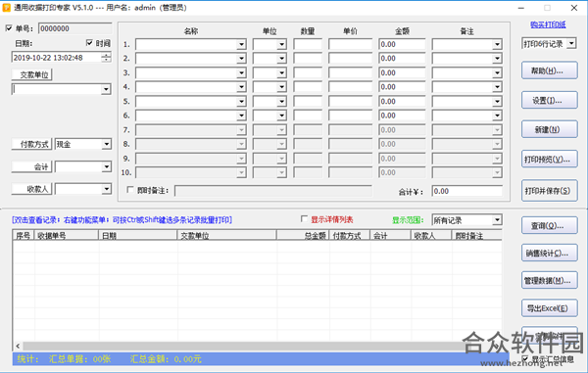Click the 单号 input field
Screen dimensions: 588x373
75,28
